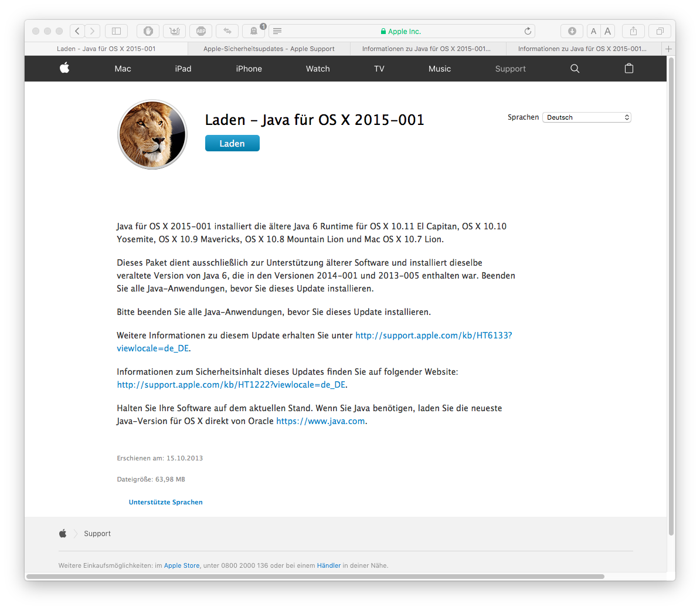Show the downloads list
700x610 pixels.
pyautogui.click(x=572, y=31)
